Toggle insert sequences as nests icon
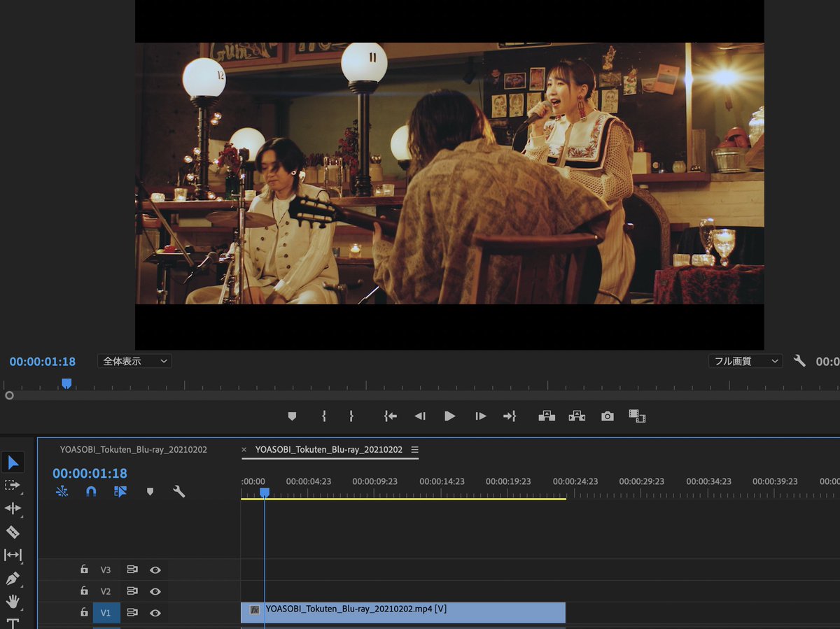This screenshot has width=840, height=629. (62, 491)
